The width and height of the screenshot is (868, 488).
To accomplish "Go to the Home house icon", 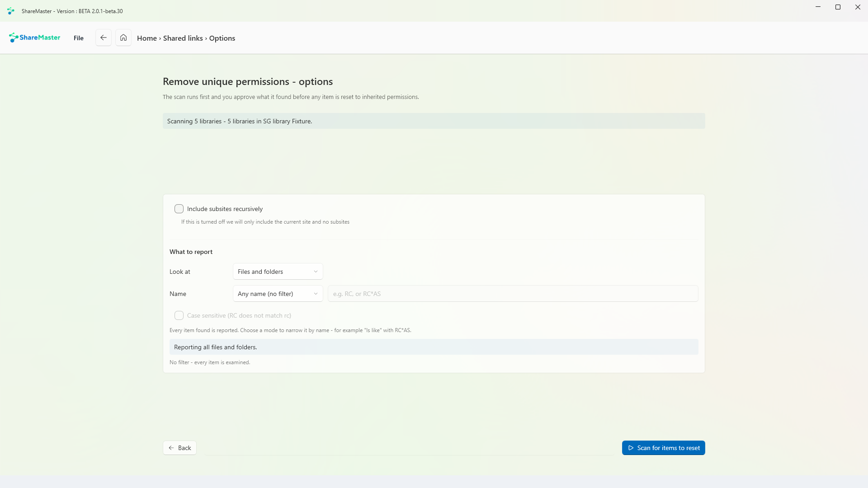I will [x=123, y=38].
